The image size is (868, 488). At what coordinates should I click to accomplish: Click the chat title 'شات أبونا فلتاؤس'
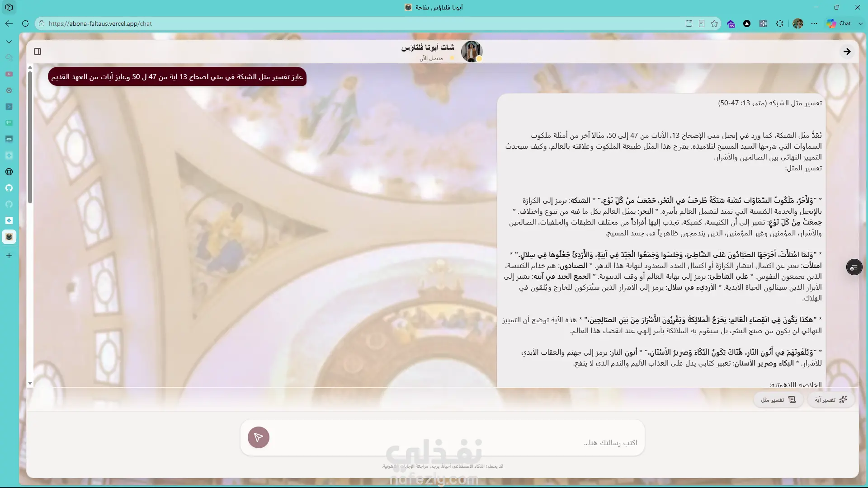(428, 47)
